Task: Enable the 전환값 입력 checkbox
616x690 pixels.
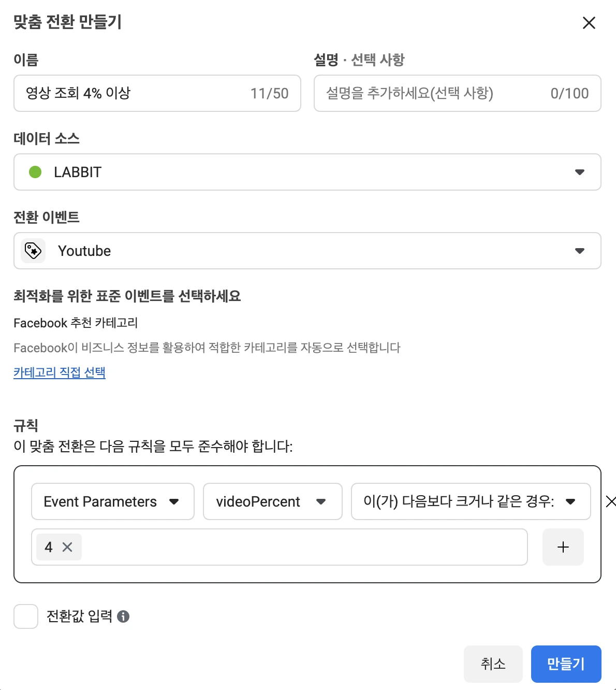Action: 26,616
